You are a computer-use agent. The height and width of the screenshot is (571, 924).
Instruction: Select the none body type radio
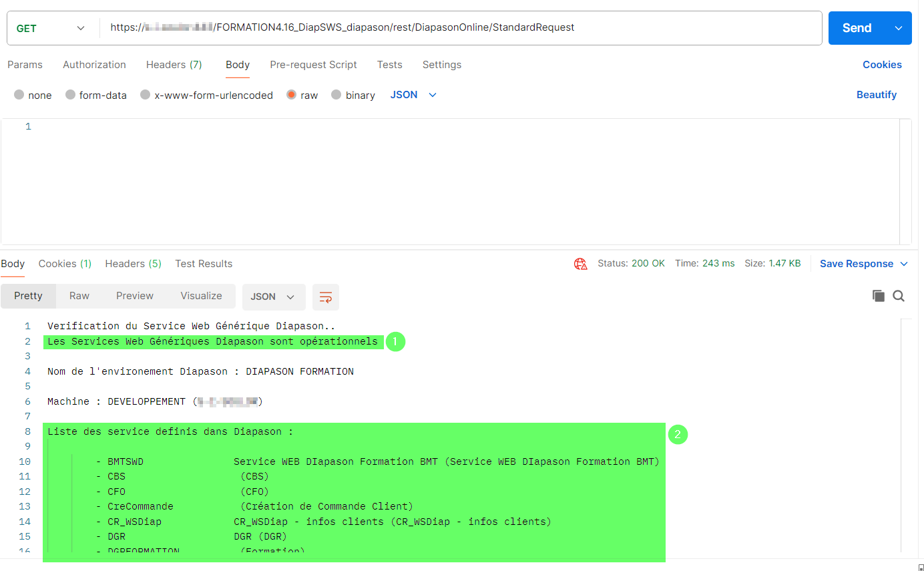(x=19, y=95)
